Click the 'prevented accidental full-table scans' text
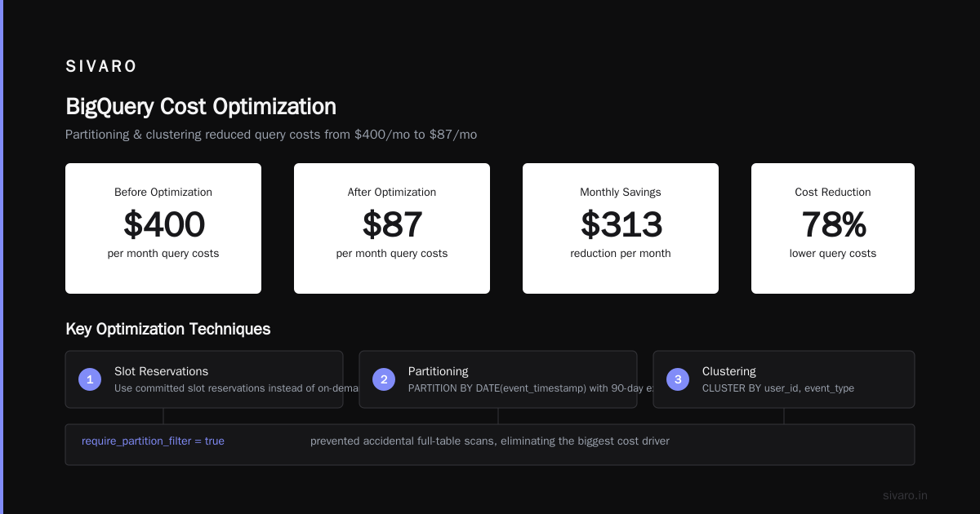The height and width of the screenshot is (514, 980). coord(490,441)
